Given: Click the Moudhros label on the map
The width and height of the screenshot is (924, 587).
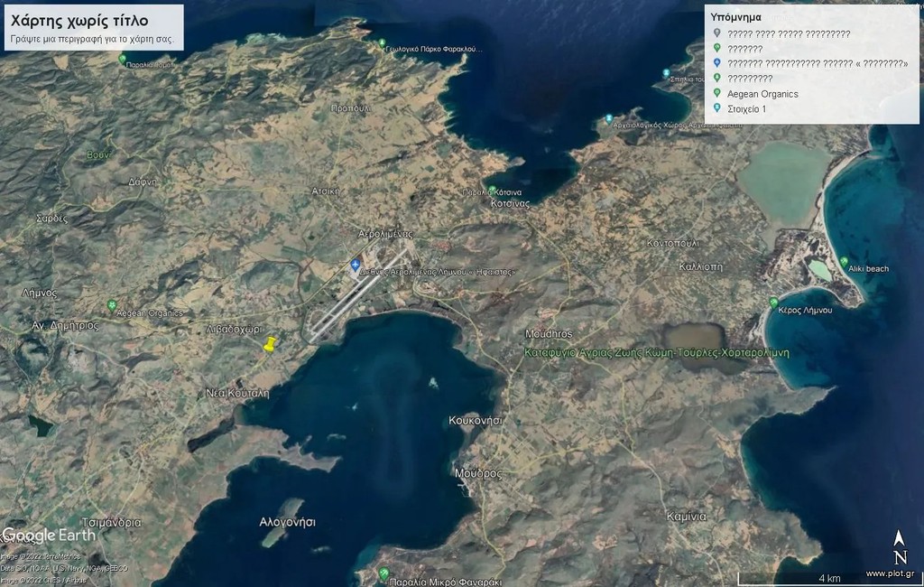Looking at the screenshot, I should (549, 334).
